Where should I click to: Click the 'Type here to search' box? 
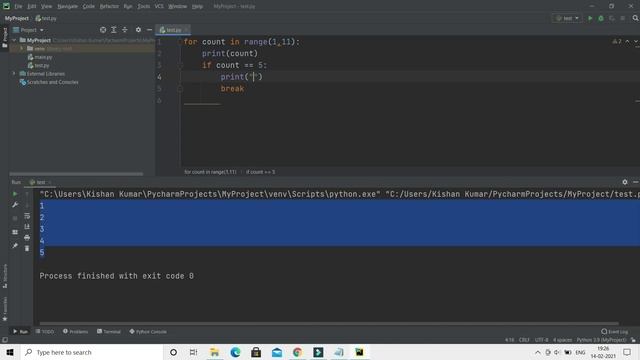[91, 352]
